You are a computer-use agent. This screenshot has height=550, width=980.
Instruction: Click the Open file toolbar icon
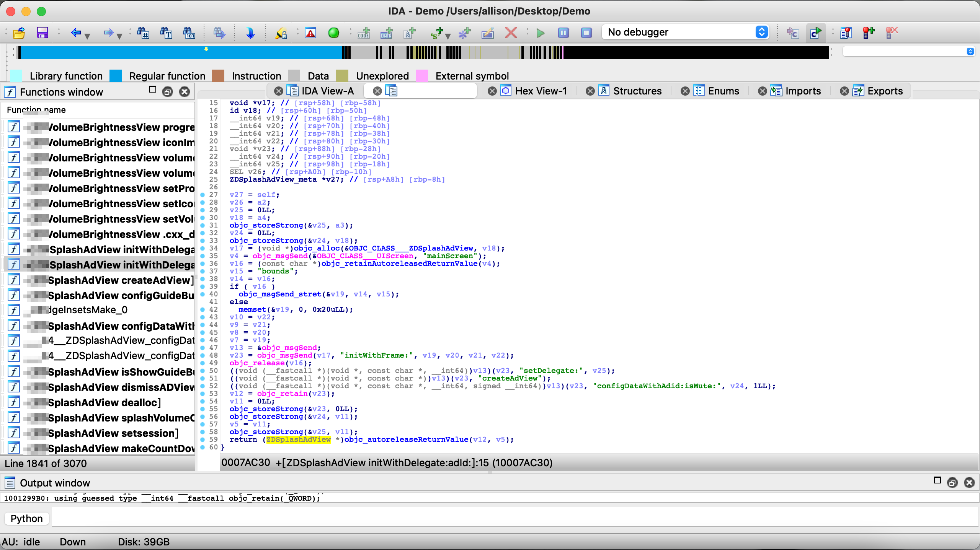(19, 33)
